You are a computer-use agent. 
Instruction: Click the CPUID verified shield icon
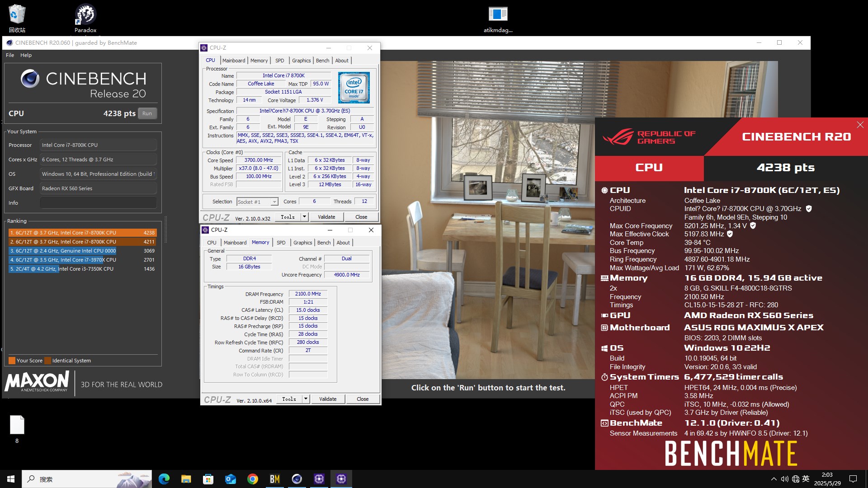[809, 209]
